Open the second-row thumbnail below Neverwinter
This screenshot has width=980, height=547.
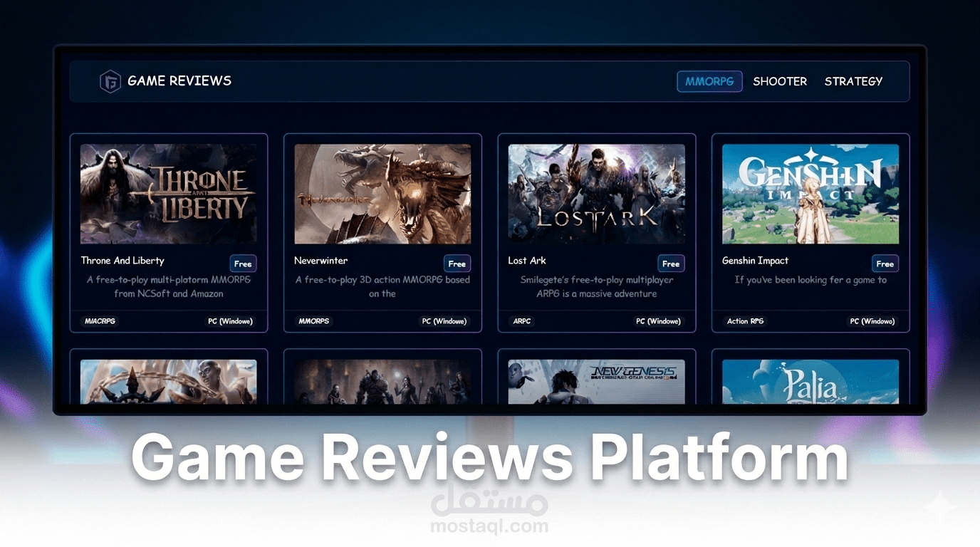pos(382,382)
